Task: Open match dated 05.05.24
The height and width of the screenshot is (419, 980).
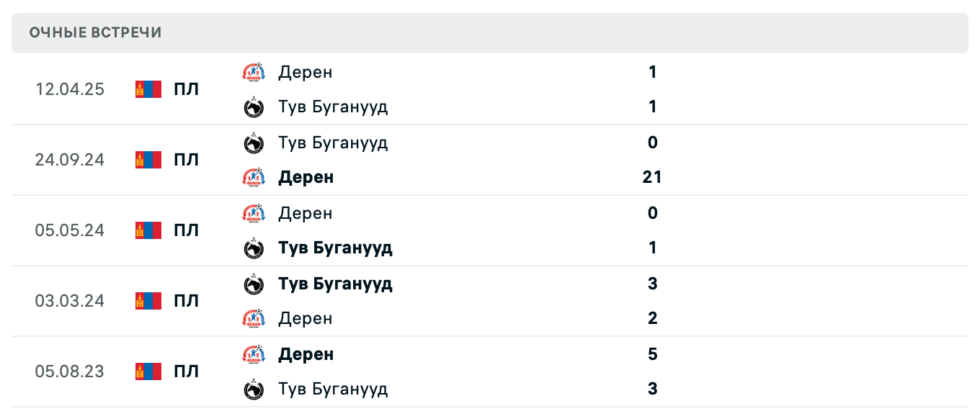Action: coord(70,230)
